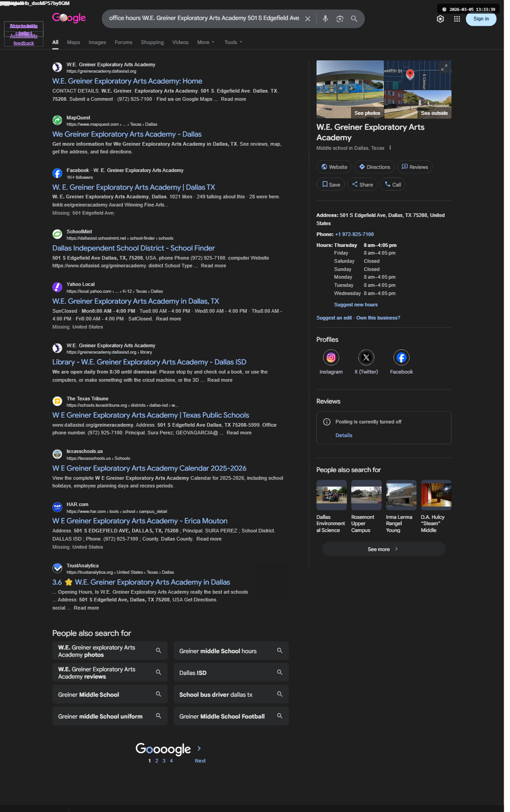
Task: Click Suggest new hours link
Action: (x=356, y=305)
